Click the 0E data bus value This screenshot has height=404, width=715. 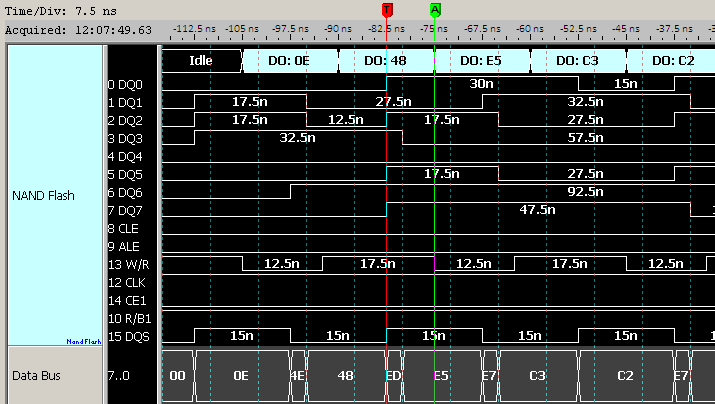[x=242, y=376]
